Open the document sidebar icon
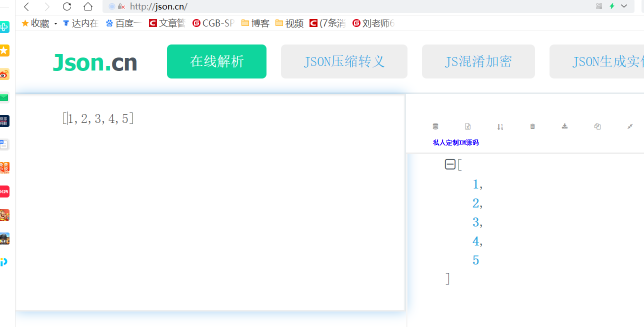 [4, 144]
